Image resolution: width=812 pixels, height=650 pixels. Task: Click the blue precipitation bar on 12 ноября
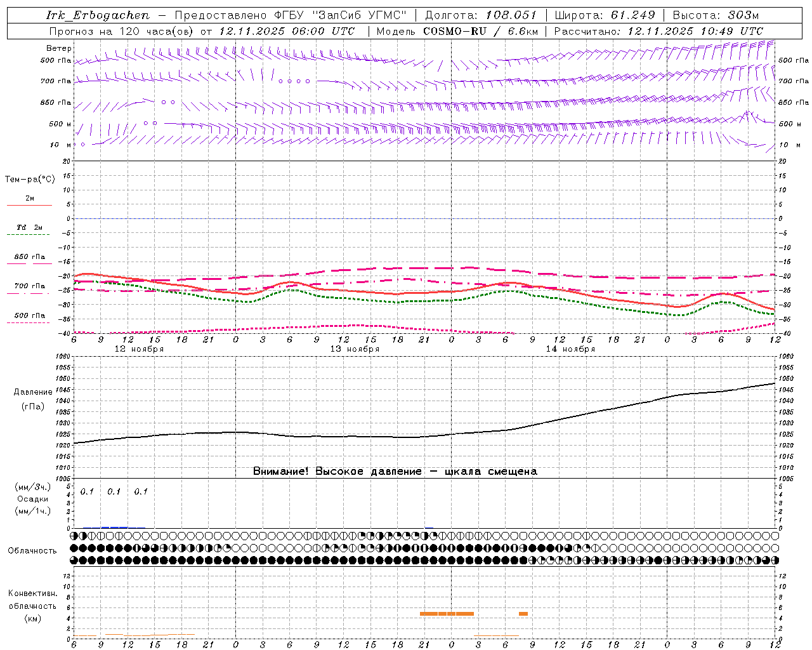(114, 527)
